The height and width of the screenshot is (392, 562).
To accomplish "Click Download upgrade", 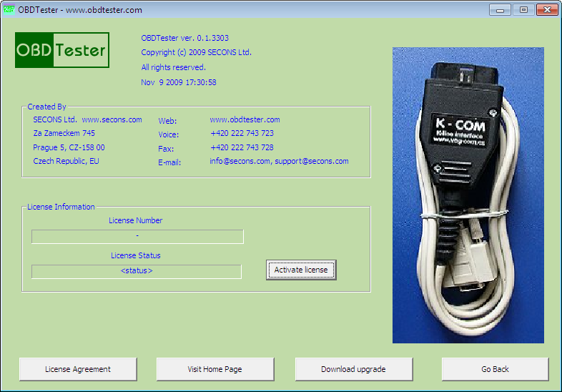I will tap(354, 369).
